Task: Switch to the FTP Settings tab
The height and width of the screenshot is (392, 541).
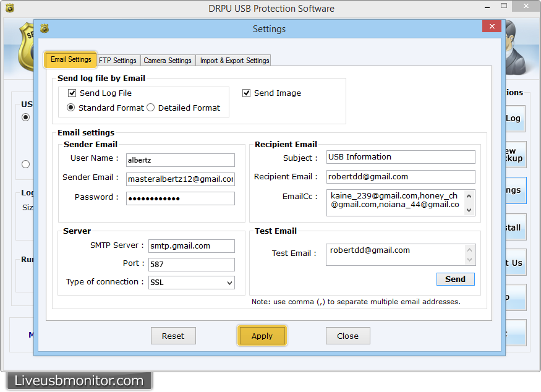Action: click(x=117, y=61)
